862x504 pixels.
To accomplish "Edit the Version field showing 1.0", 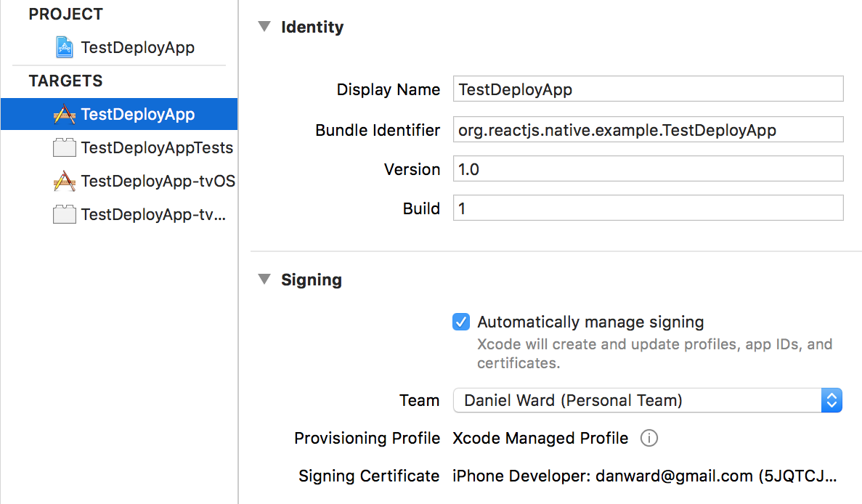I will tap(648, 169).
